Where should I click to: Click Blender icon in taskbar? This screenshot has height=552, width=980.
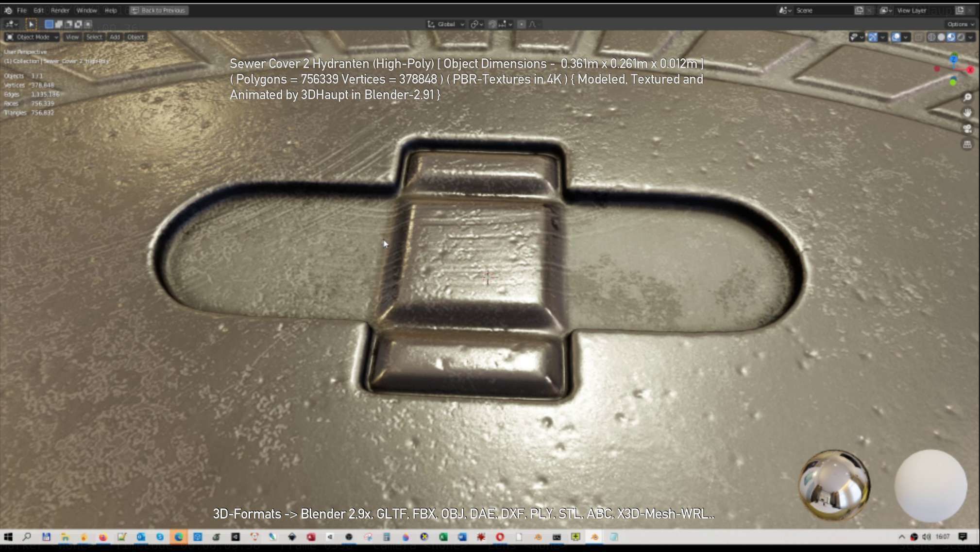[x=595, y=537]
